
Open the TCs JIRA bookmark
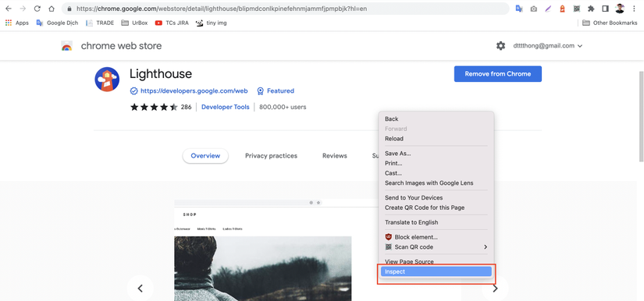[172, 23]
